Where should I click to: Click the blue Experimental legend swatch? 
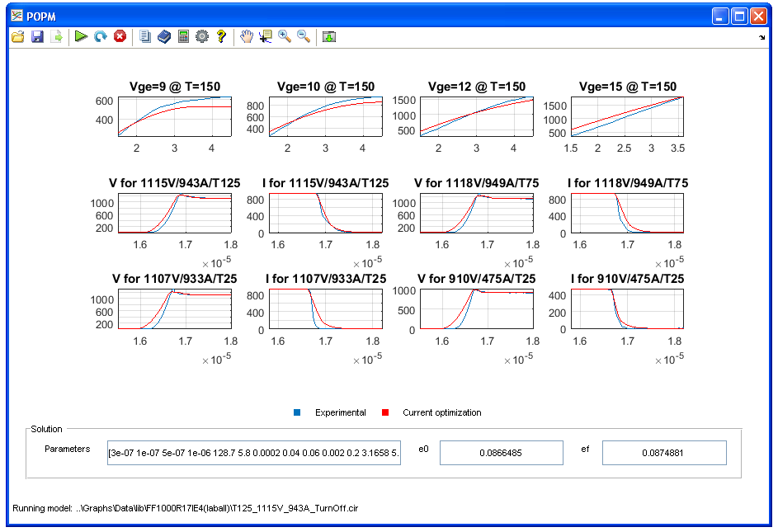pos(298,412)
